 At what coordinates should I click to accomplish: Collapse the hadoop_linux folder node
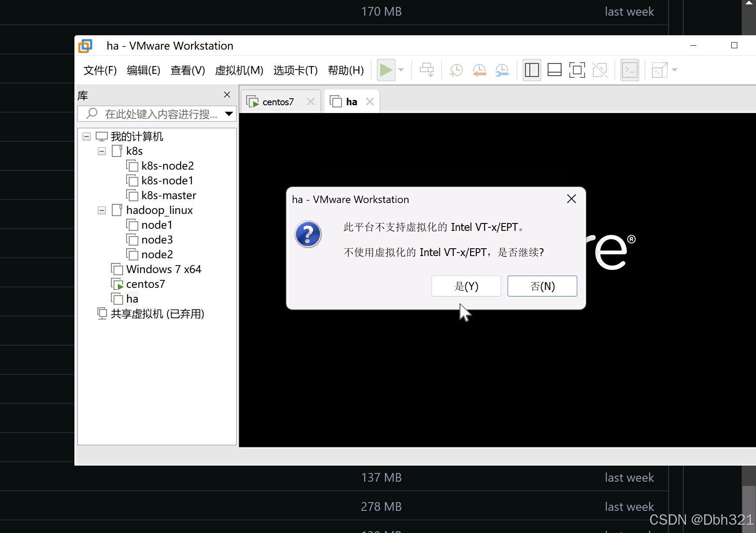click(x=102, y=210)
